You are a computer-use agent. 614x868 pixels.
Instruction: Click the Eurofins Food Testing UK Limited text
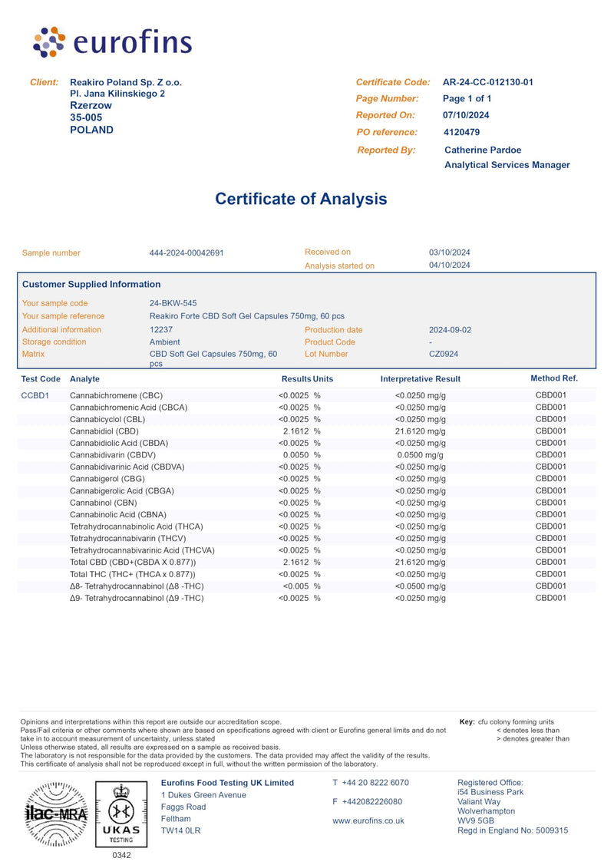pyautogui.click(x=227, y=783)
